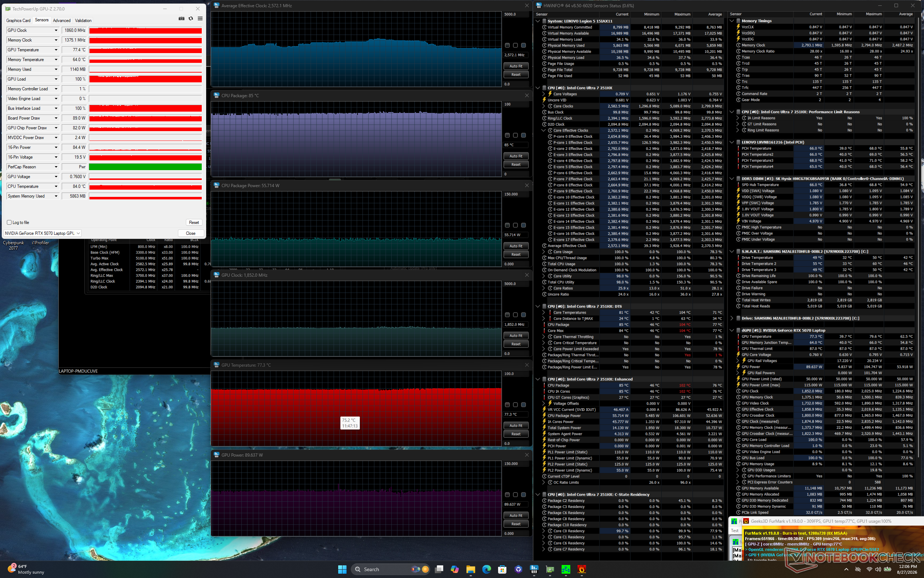Switch to HWiNFO via its taskbar icon
Screen dimensions: 924x578
pos(534,569)
